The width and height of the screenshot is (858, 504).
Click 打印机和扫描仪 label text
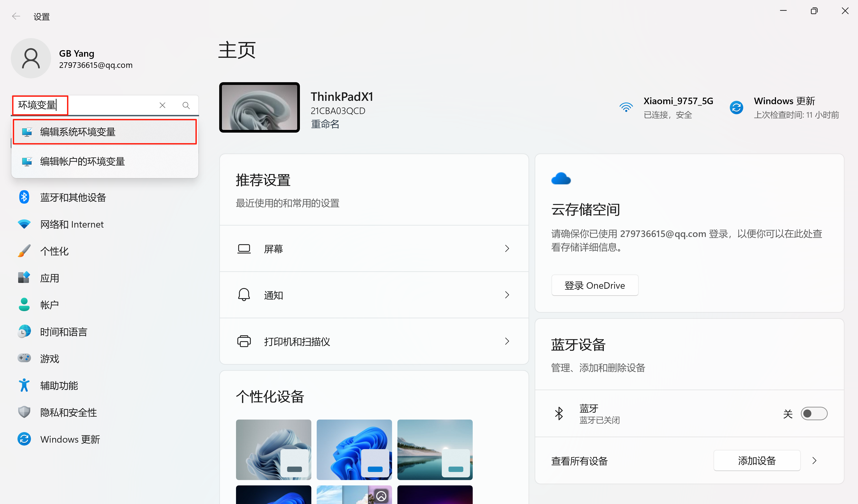click(x=297, y=342)
